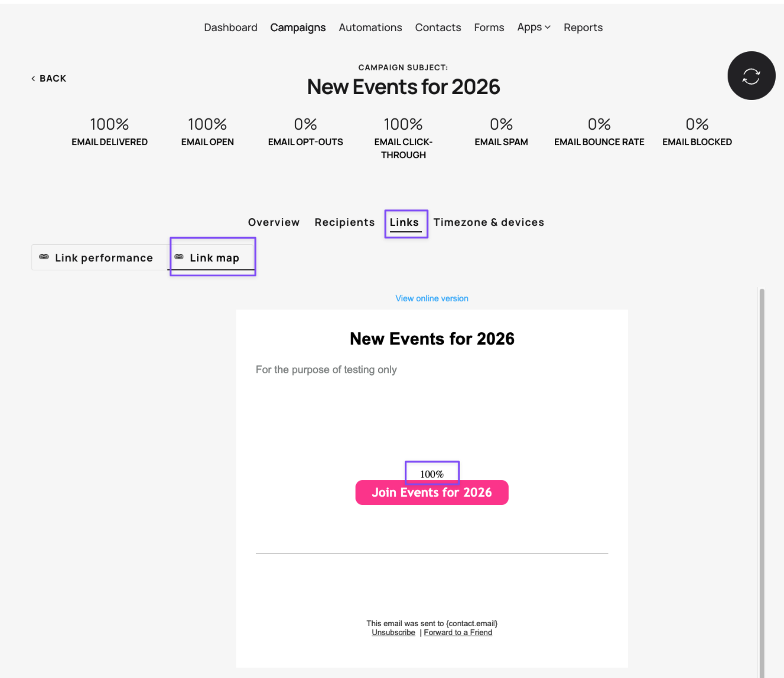This screenshot has width=784, height=678.
Task: Click the Unsubscribe link in email footer
Action: tap(393, 633)
